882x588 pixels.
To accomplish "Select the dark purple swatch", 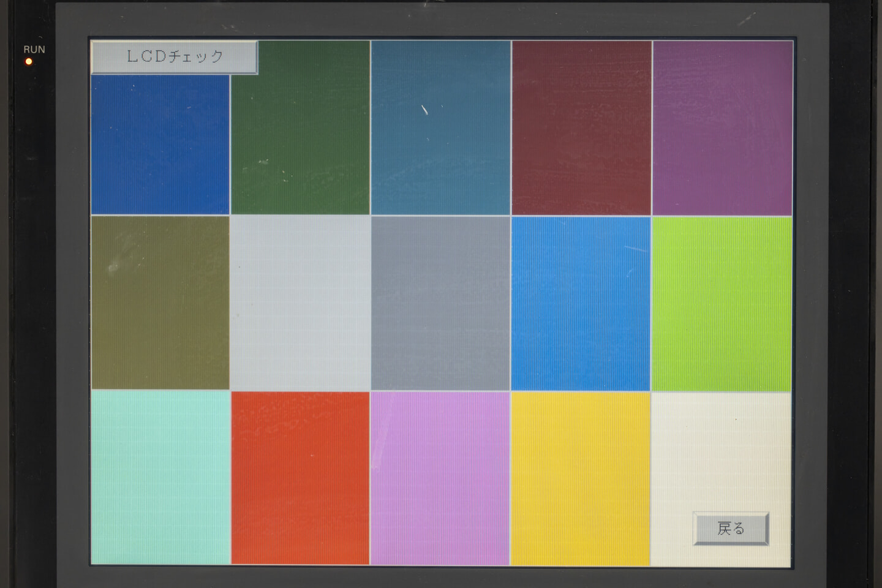I will (x=722, y=127).
